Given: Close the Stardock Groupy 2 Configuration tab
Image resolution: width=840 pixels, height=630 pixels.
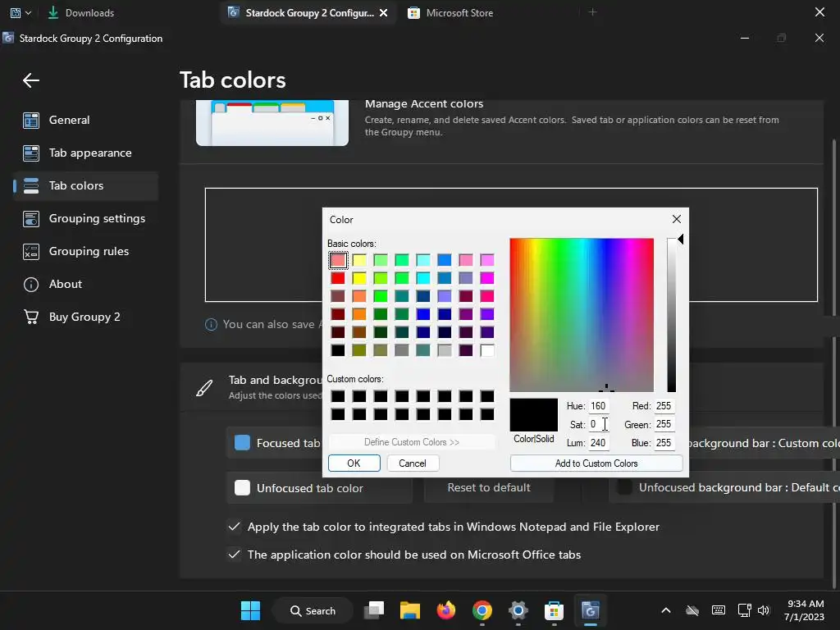Looking at the screenshot, I should click(384, 13).
